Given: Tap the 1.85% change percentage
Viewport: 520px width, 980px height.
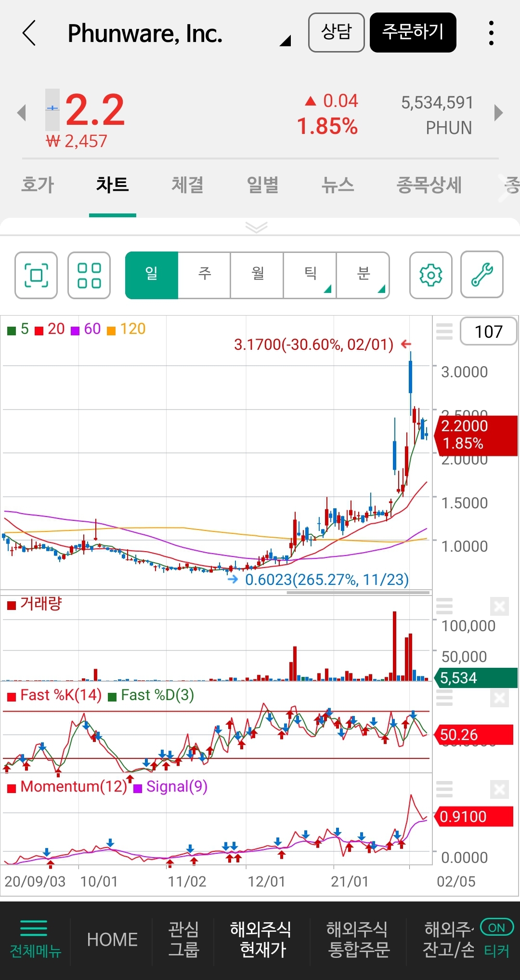Looking at the screenshot, I should (327, 127).
